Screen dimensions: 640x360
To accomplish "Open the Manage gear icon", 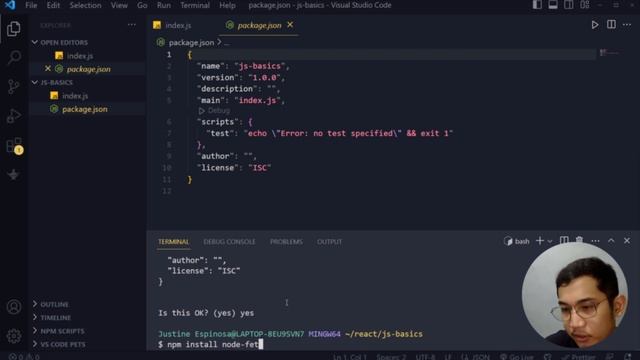I will 13,336.
